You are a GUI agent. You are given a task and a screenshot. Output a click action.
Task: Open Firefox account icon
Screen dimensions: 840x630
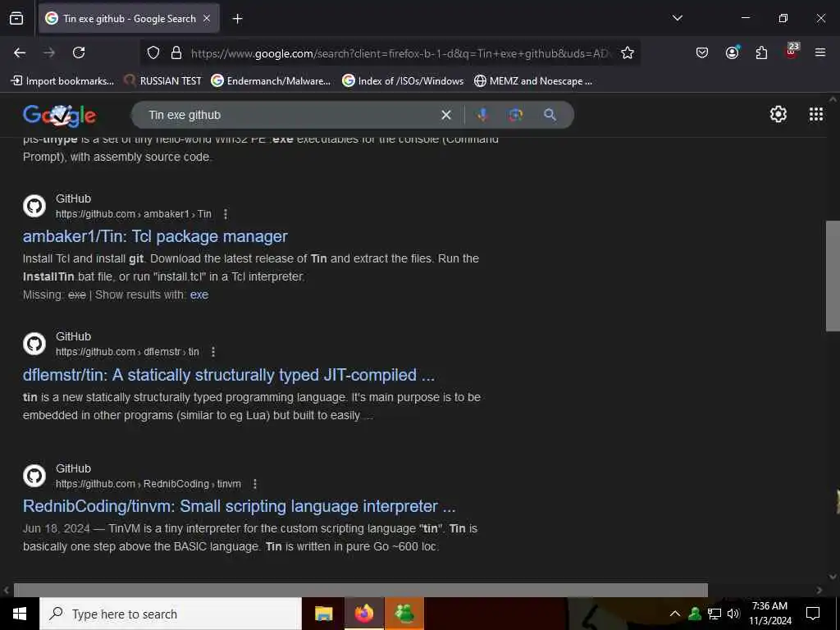point(732,52)
